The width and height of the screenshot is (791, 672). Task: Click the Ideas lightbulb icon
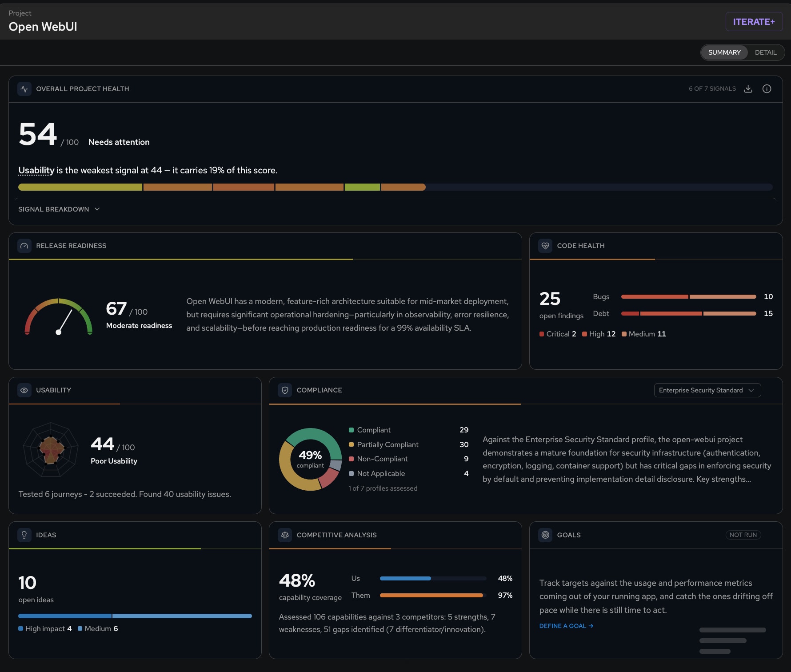tap(24, 535)
